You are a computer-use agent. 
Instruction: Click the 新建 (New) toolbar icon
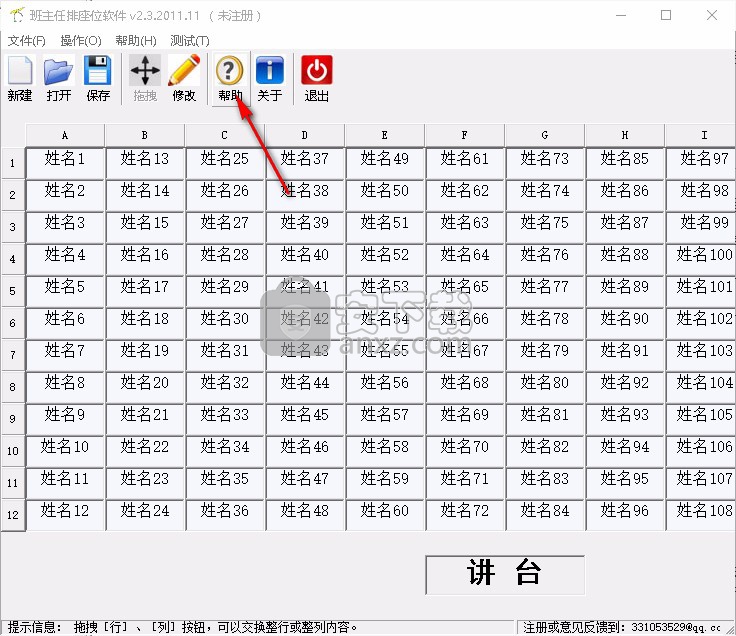pyautogui.click(x=20, y=78)
